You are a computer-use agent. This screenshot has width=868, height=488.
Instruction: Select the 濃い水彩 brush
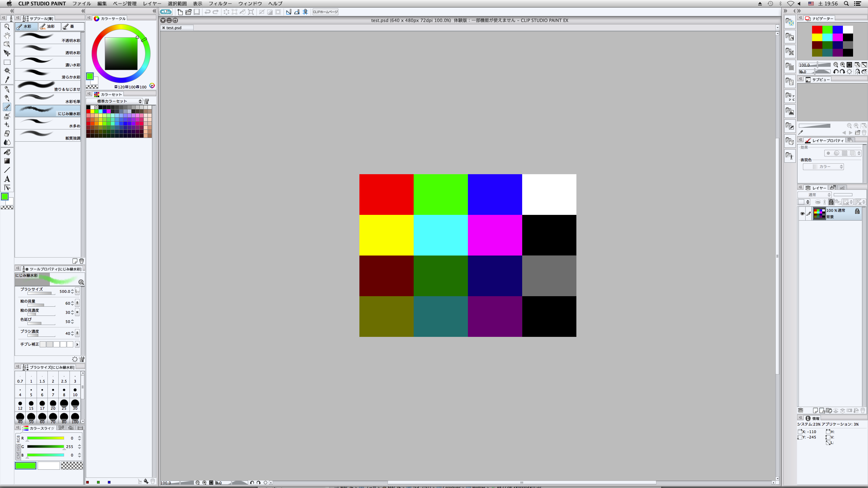pyautogui.click(x=47, y=62)
